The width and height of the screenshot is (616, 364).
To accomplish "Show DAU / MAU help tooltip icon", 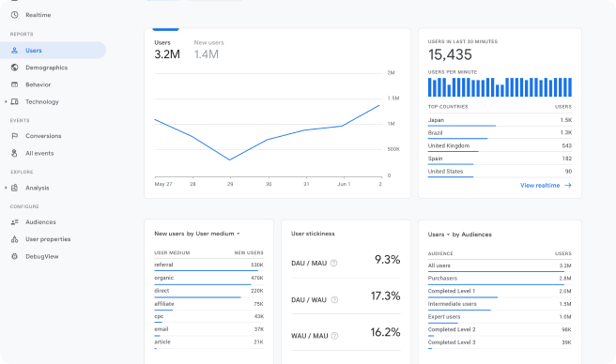I will (333, 263).
